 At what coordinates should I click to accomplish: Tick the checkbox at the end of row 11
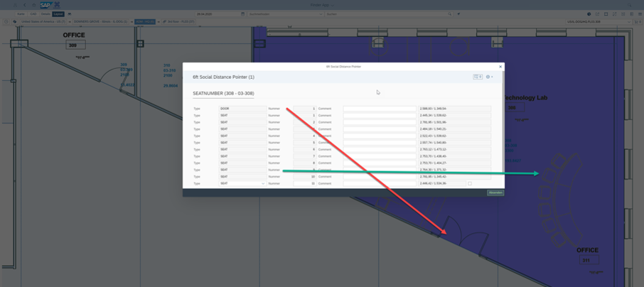(470, 183)
